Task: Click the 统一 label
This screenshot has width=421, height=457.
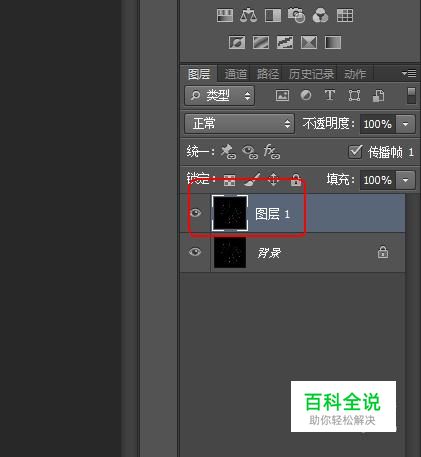Action: [x=200, y=152]
